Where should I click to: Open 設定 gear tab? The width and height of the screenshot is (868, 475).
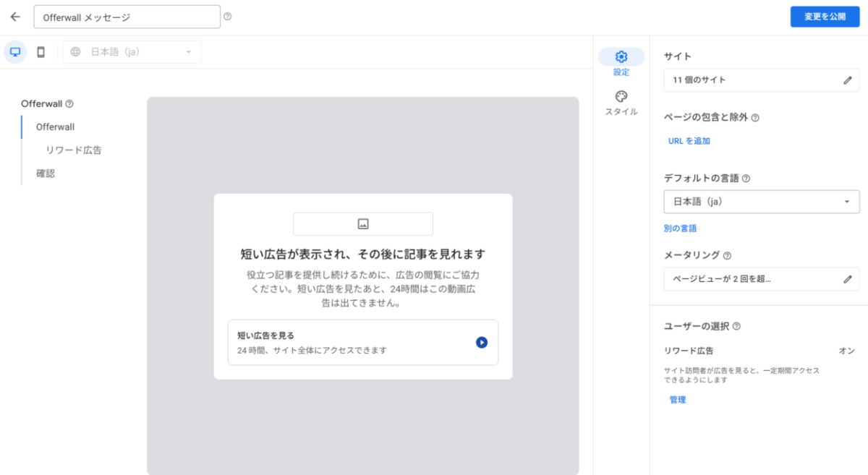point(621,63)
